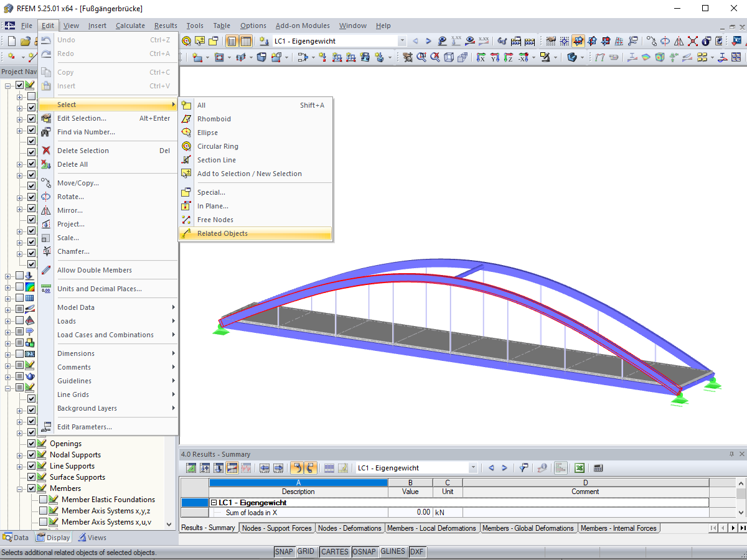Click the first green icon in results toolbar
This screenshot has height=560, width=747.
(191, 468)
